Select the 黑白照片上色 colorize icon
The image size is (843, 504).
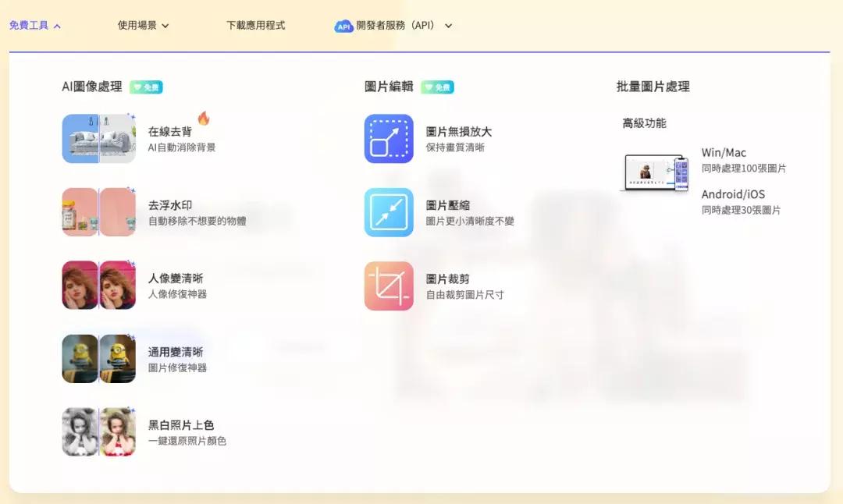coord(98,431)
